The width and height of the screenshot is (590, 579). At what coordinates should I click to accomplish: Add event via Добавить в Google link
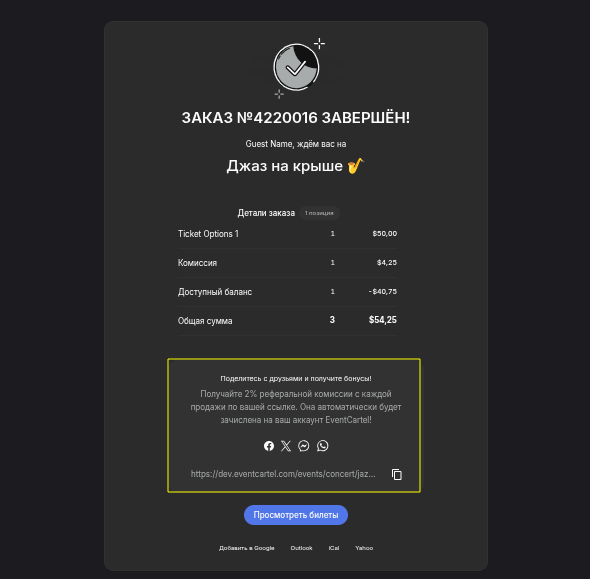click(246, 548)
